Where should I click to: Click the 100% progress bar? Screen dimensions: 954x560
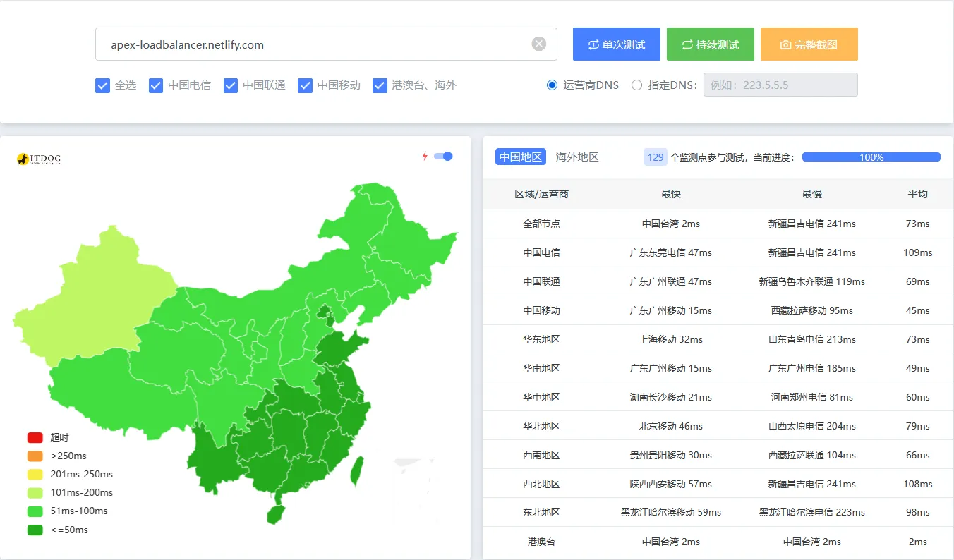click(x=871, y=157)
